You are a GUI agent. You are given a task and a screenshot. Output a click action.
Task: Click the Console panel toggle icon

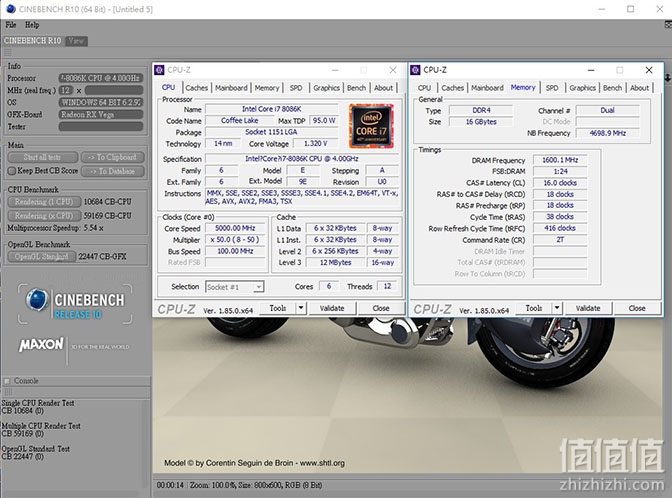(x=6, y=381)
